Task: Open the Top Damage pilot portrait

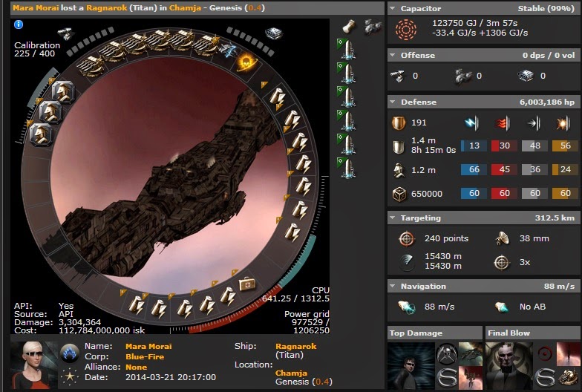Action: click(411, 365)
